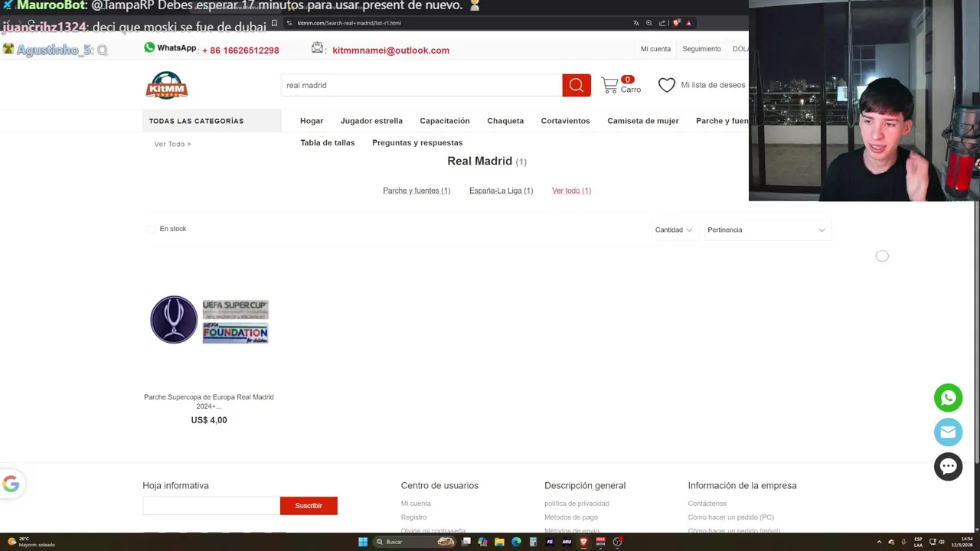Click the Mi cuenta header link
Viewport: 980px width, 551px height.
655,49
